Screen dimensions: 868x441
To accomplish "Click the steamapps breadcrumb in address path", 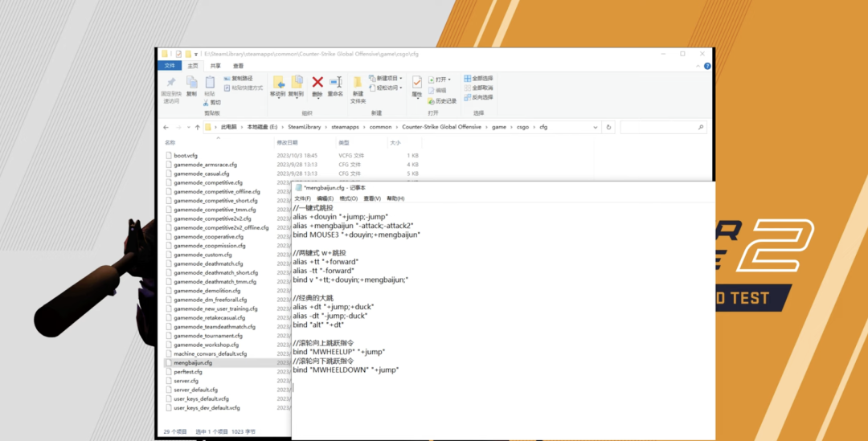I will [x=346, y=127].
